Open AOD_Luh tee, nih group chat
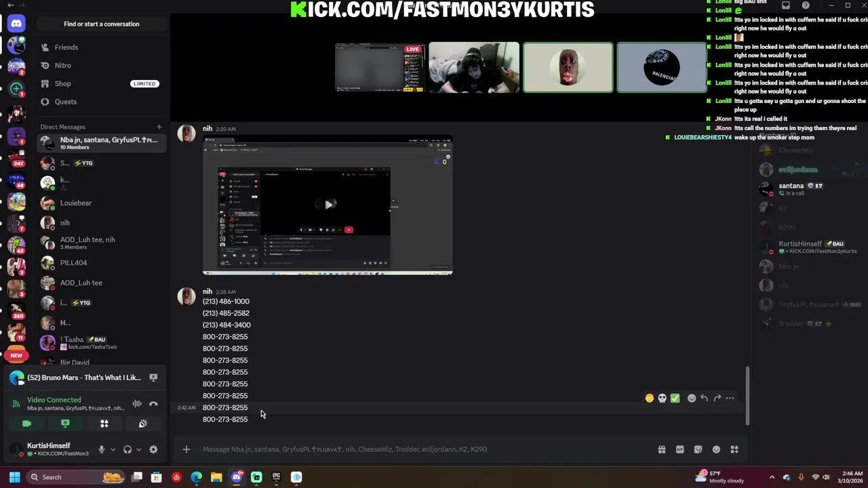The width and height of the screenshot is (868, 488). tap(102, 243)
